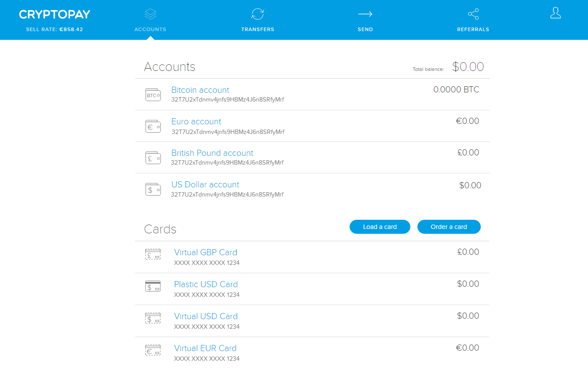588x380 pixels.
Task: Check the sell rate display
Action: coord(54,29)
